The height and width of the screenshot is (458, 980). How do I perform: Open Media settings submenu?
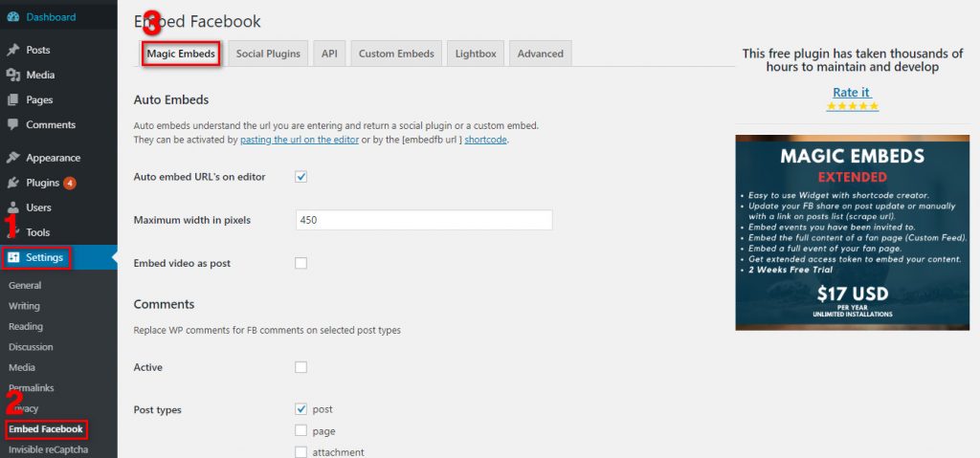click(x=22, y=368)
